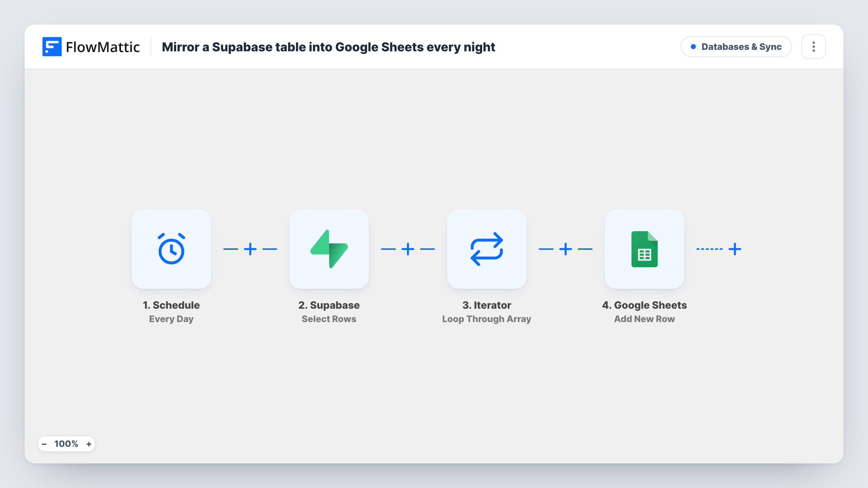Viewport: 868px width, 488px height.
Task: Zoom in with the plus button
Action: pyautogui.click(x=89, y=444)
